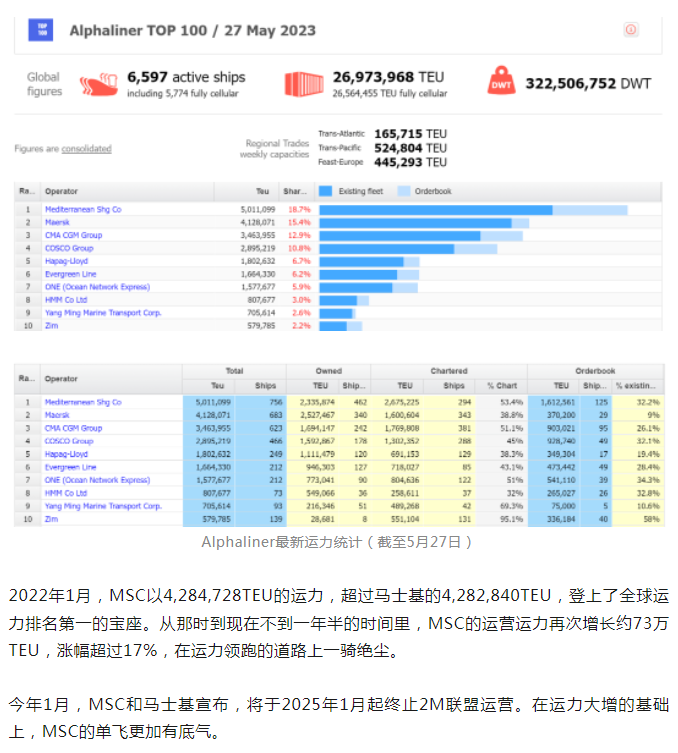Click the Maersk fleet bar
The image size is (678, 753).
tap(424, 223)
